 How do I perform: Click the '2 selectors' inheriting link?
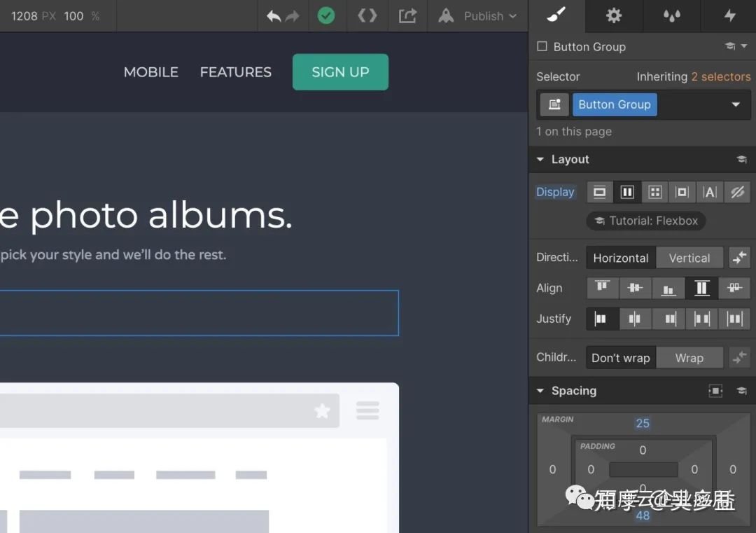(x=720, y=77)
